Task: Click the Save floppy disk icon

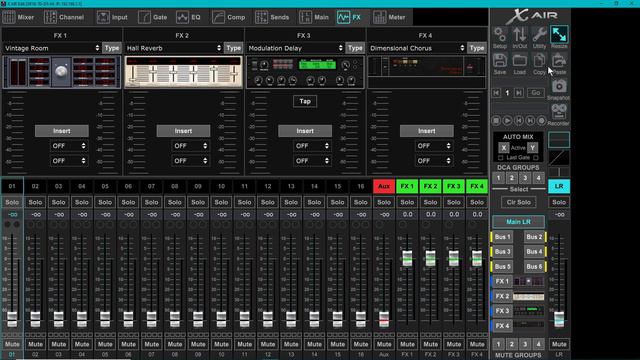Action: (x=500, y=64)
